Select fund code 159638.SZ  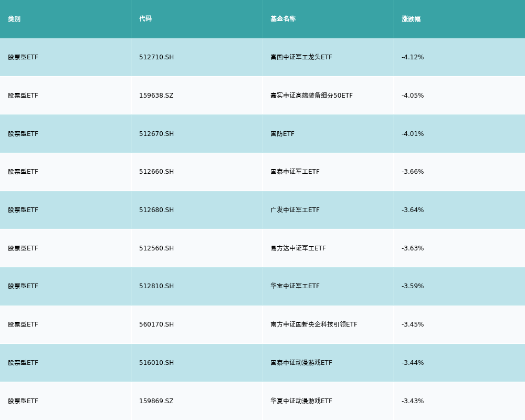[x=156, y=96]
